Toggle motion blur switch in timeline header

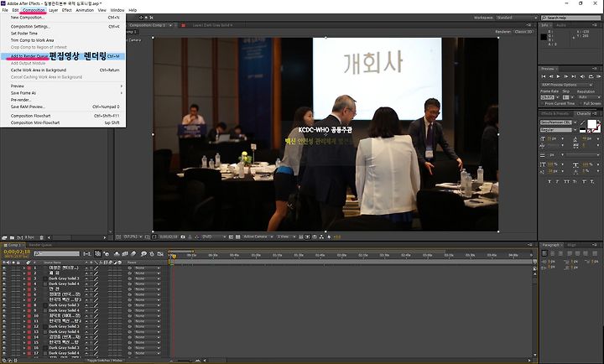133,253
